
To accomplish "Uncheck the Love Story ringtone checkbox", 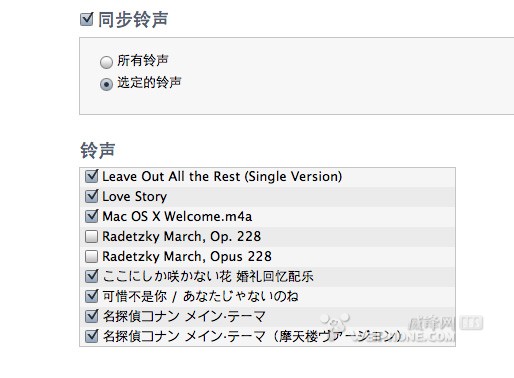I will [91, 196].
